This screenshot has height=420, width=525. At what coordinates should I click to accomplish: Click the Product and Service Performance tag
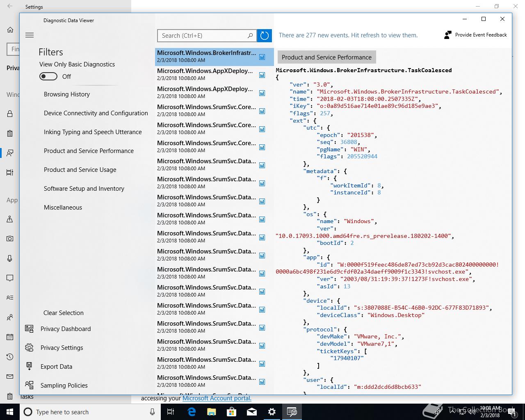pos(326,57)
